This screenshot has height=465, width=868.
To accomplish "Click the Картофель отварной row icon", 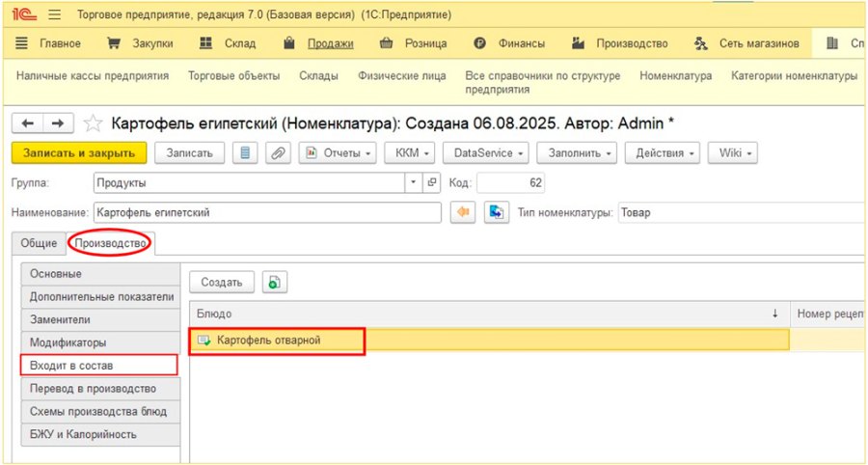I will [203, 341].
